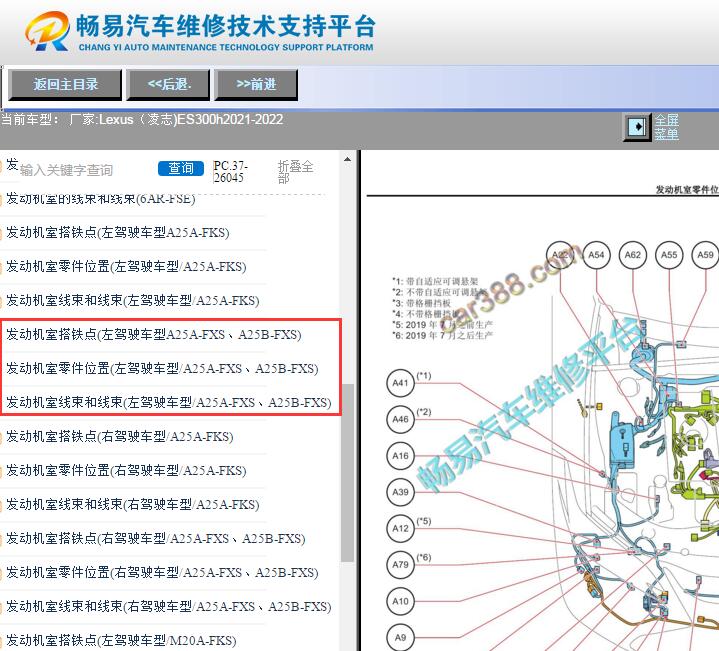
Task: Click the 查询 search button
Action: pos(181,168)
